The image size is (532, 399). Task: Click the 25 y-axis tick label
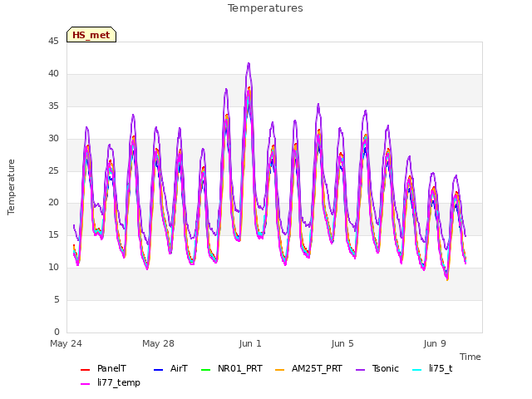tap(53, 170)
